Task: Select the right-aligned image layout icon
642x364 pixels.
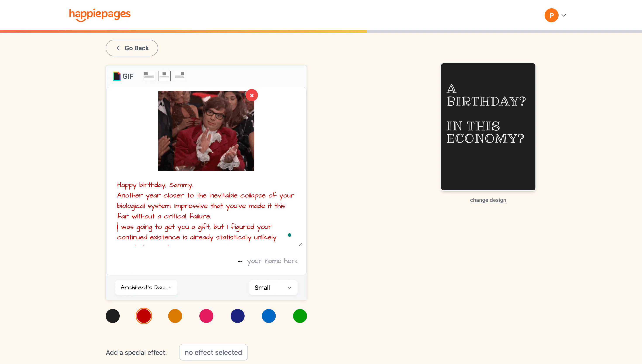Action: pos(180,76)
